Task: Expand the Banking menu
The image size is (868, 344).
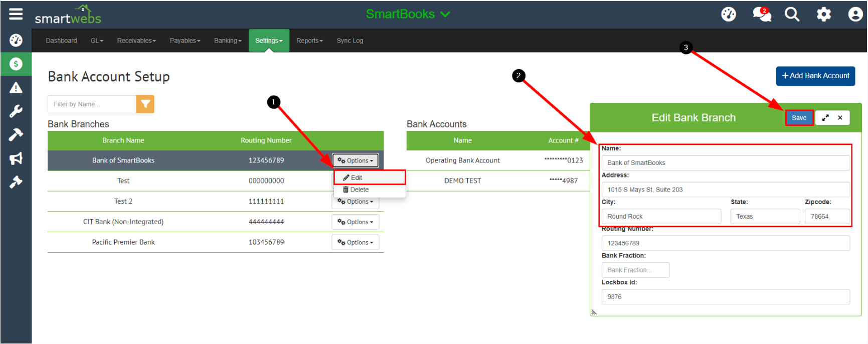Action: (x=228, y=41)
